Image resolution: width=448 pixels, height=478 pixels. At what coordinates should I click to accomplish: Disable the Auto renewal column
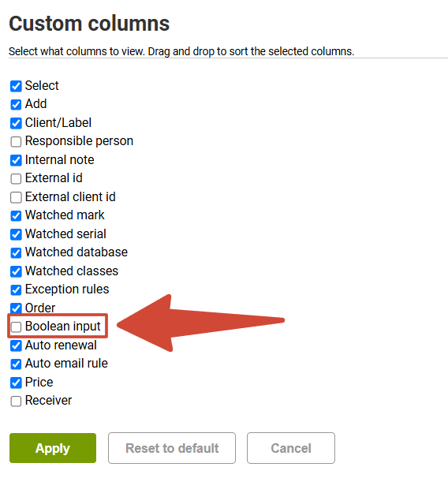[x=16, y=345]
